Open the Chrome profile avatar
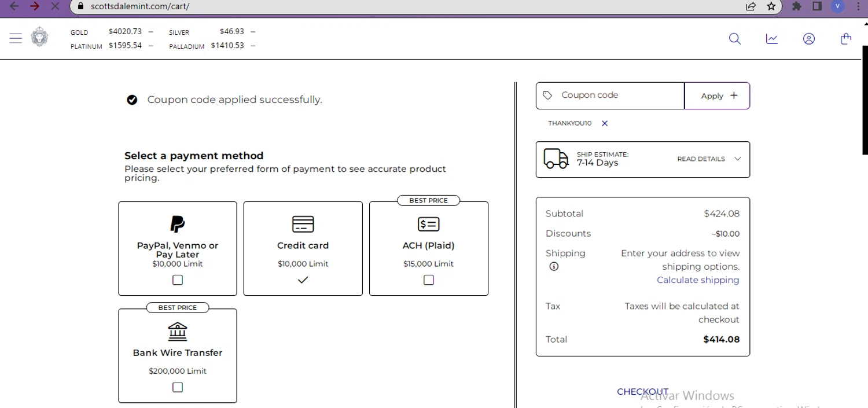This screenshot has width=868, height=408. click(837, 6)
